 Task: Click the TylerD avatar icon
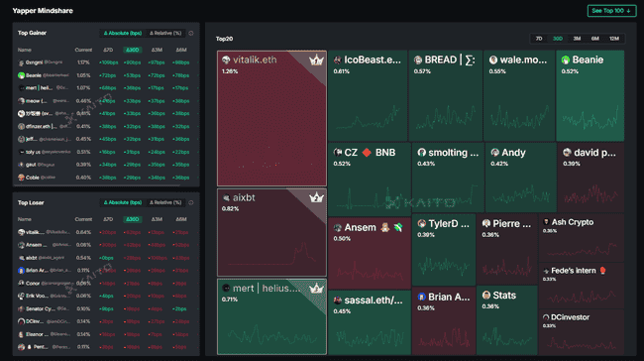(x=421, y=224)
